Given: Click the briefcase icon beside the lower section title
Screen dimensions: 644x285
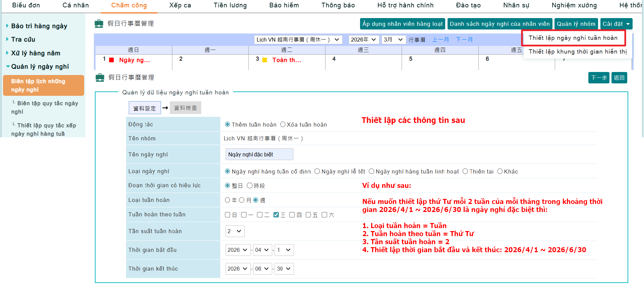Looking at the screenshot, I should point(100,78).
